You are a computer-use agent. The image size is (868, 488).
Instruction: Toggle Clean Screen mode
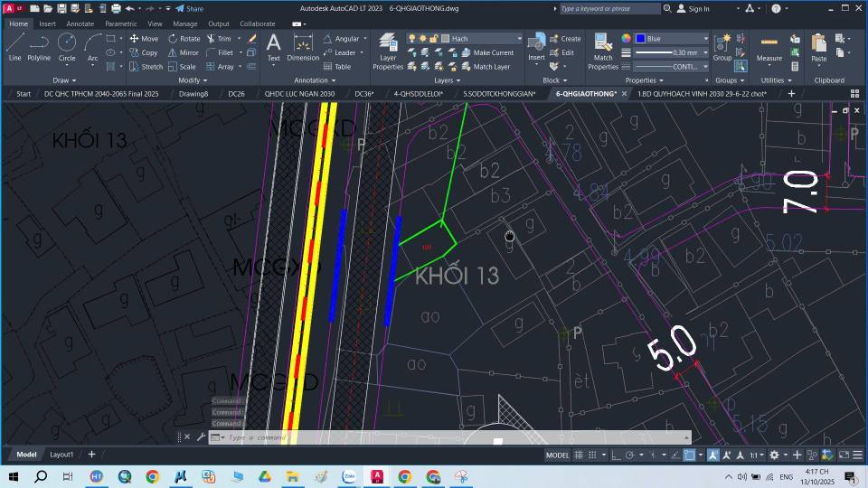tap(844, 455)
